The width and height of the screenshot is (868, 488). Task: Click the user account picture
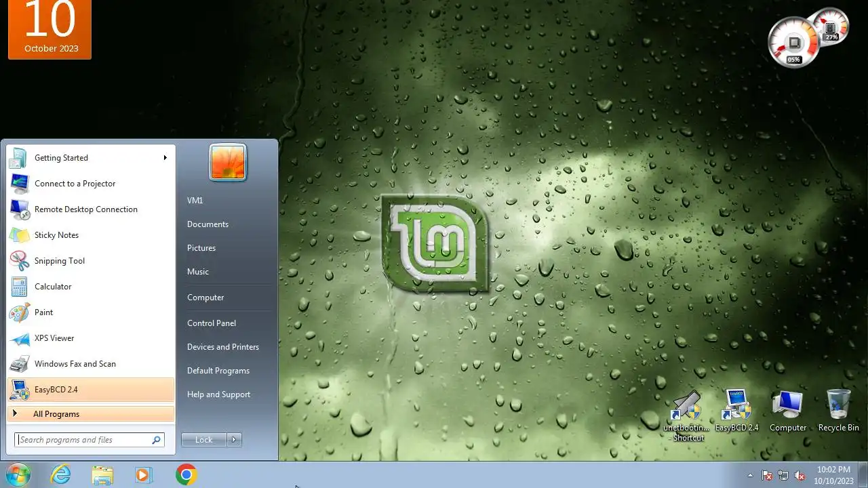pos(228,163)
